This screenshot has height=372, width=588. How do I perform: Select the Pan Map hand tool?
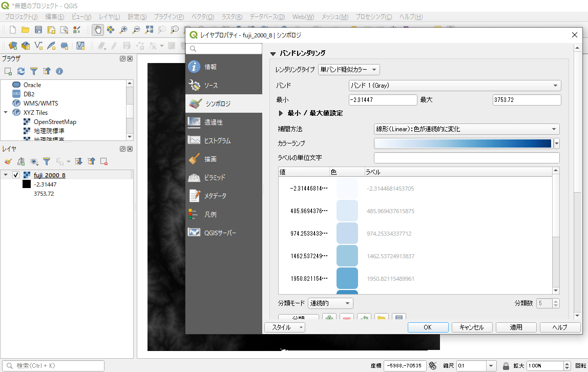tap(98, 30)
